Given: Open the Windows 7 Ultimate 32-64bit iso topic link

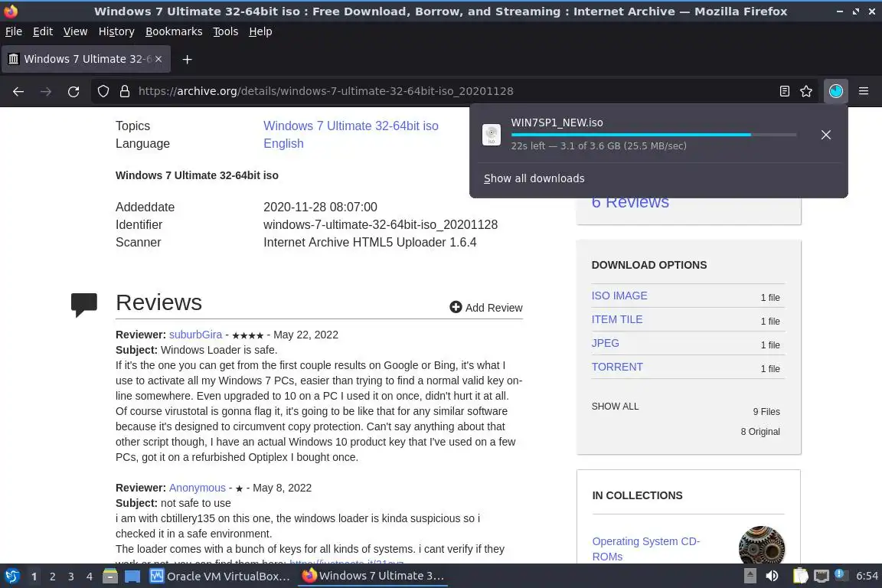Looking at the screenshot, I should tap(351, 126).
